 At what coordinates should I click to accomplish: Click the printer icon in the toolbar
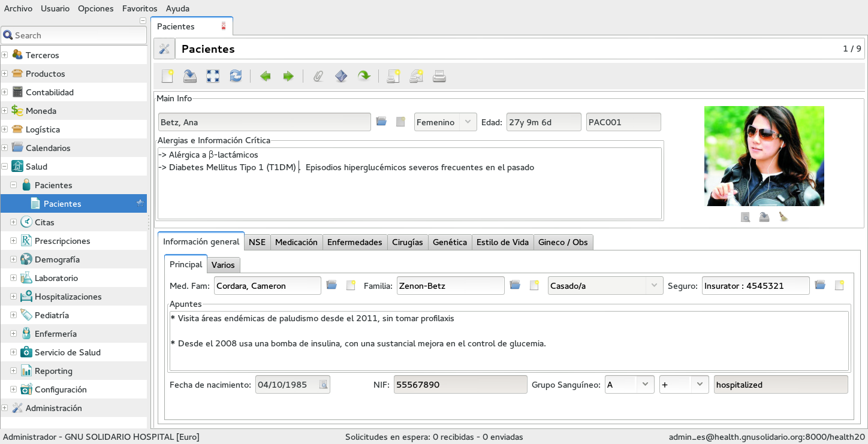click(x=439, y=76)
